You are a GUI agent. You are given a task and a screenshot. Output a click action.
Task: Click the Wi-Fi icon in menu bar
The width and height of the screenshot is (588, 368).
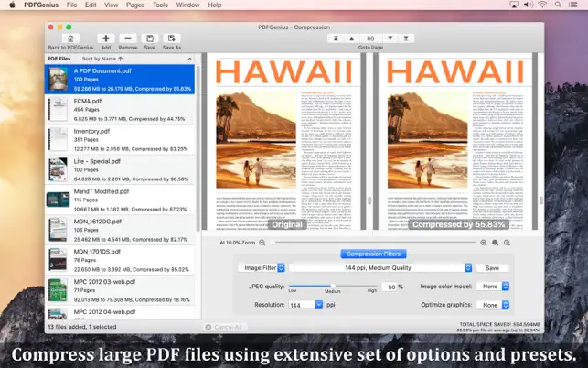click(x=542, y=5)
